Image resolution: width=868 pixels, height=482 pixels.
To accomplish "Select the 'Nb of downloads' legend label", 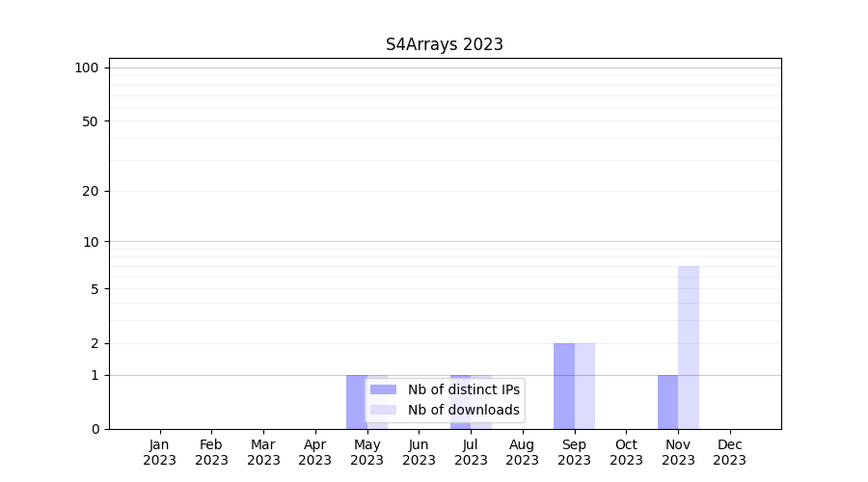I will (x=463, y=410).
